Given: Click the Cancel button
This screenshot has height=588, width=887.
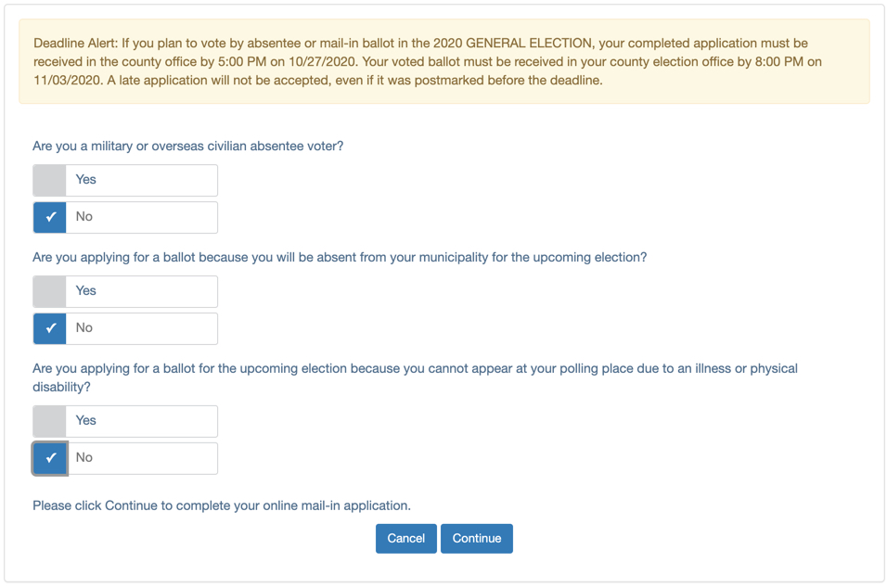Looking at the screenshot, I should click(x=405, y=538).
